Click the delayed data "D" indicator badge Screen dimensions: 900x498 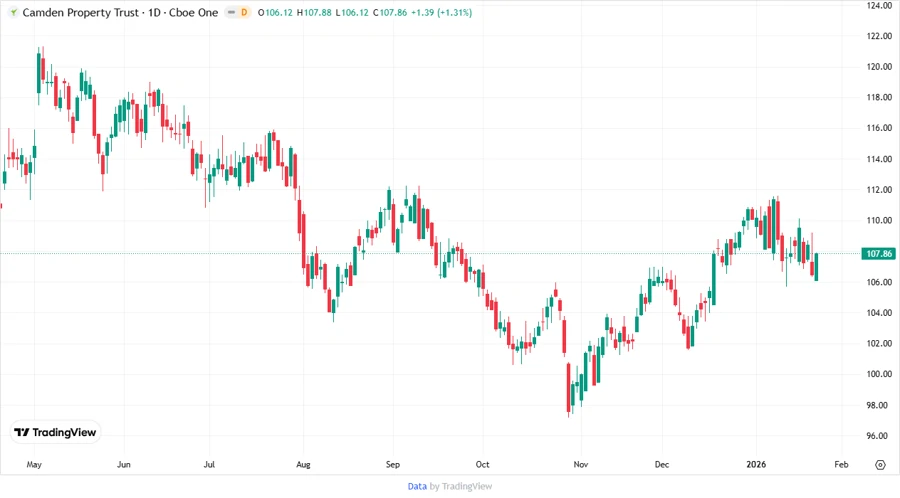[244, 12]
